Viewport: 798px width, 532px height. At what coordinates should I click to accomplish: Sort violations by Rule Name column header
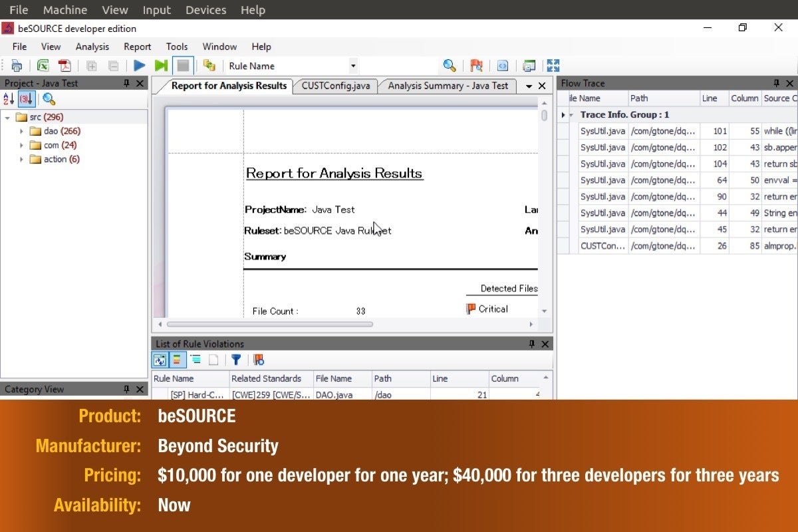pos(190,378)
